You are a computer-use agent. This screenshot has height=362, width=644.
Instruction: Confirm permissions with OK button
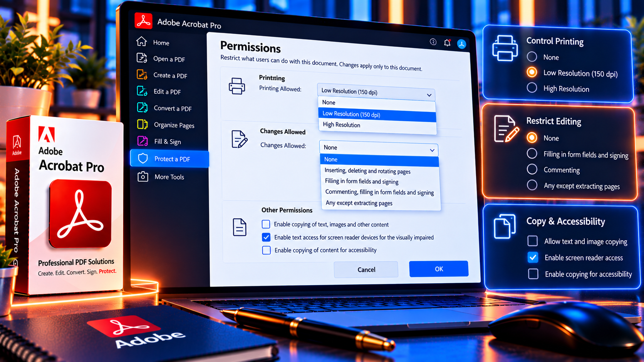[x=439, y=269]
